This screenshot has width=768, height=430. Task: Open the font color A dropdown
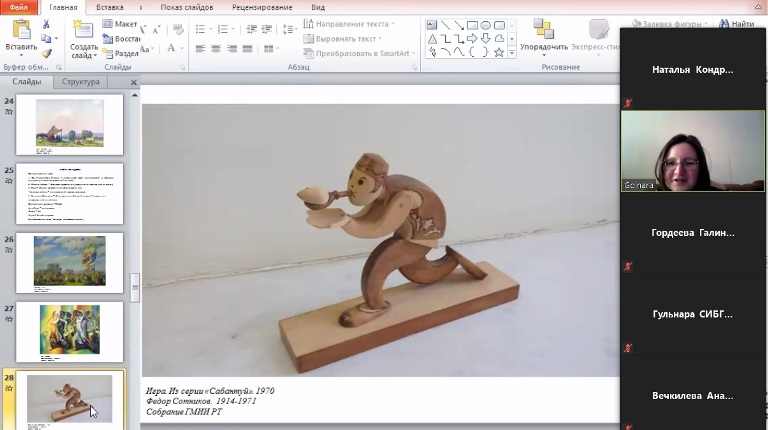coord(182,48)
